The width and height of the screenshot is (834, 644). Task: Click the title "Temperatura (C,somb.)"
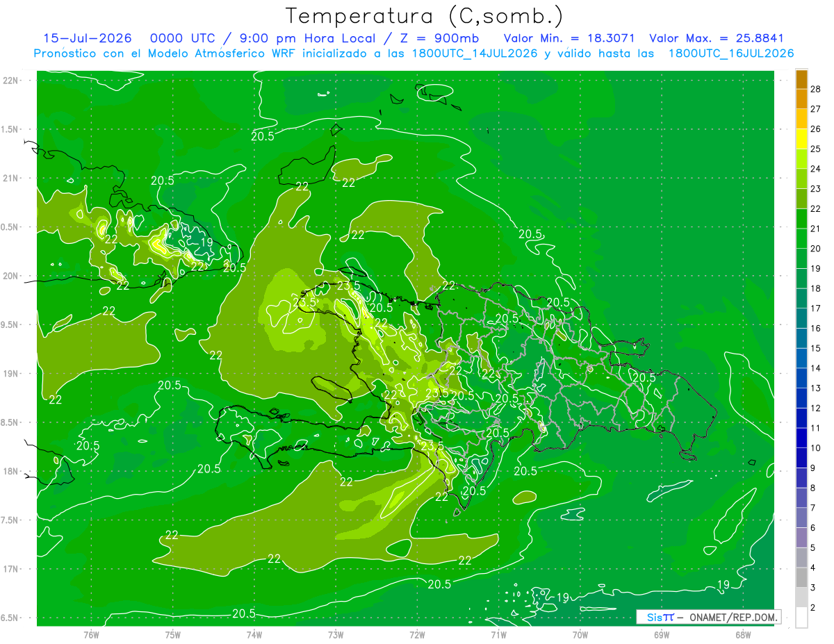tap(425, 16)
